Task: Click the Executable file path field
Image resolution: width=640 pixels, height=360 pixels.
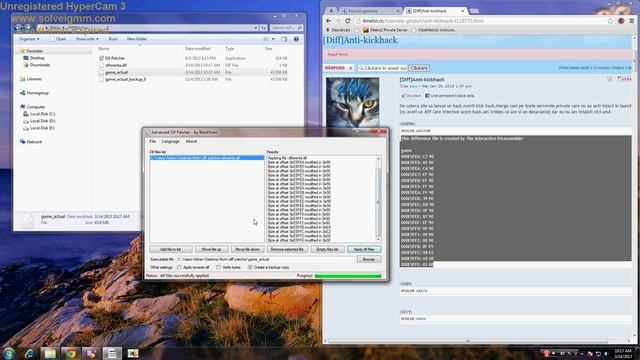Action: click(x=265, y=259)
